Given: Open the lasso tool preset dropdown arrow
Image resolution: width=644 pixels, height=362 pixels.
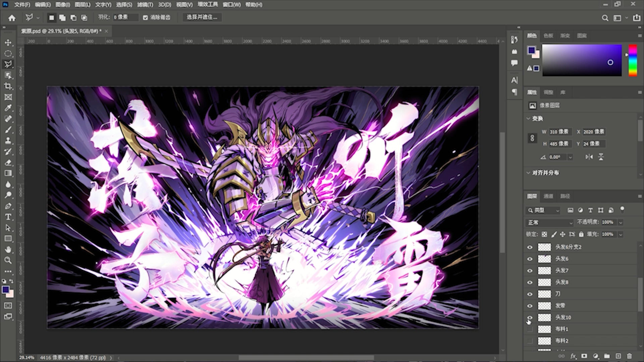Looking at the screenshot, I should tap(38, 18).
